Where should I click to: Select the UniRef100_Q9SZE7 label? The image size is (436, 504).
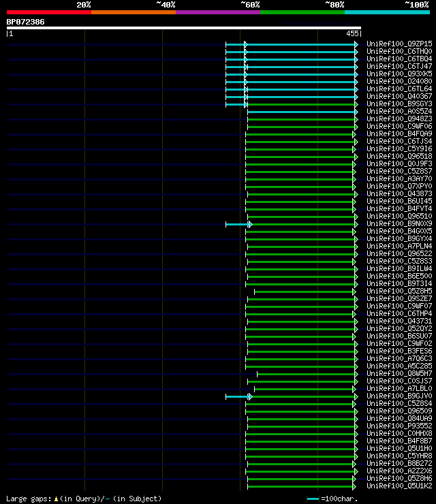399,298
